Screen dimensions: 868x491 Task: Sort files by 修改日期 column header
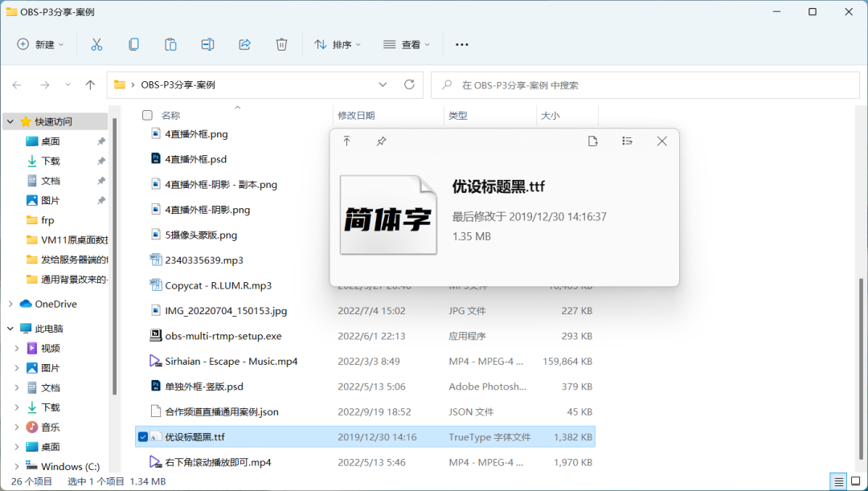tap(356, 116)
